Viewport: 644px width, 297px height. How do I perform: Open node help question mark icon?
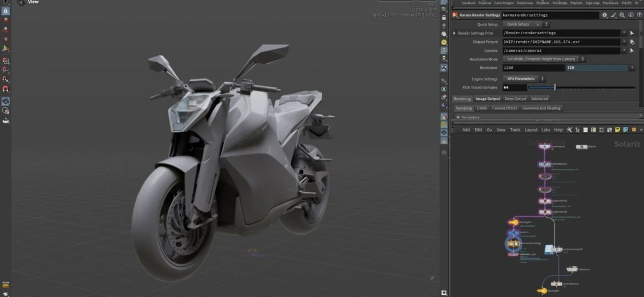click(x=639, y=15)
